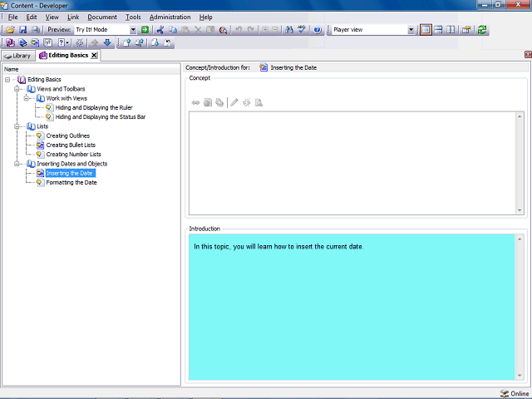Open the Help menu
This screenshot has height=399, width=532.
tap(205, 17)
